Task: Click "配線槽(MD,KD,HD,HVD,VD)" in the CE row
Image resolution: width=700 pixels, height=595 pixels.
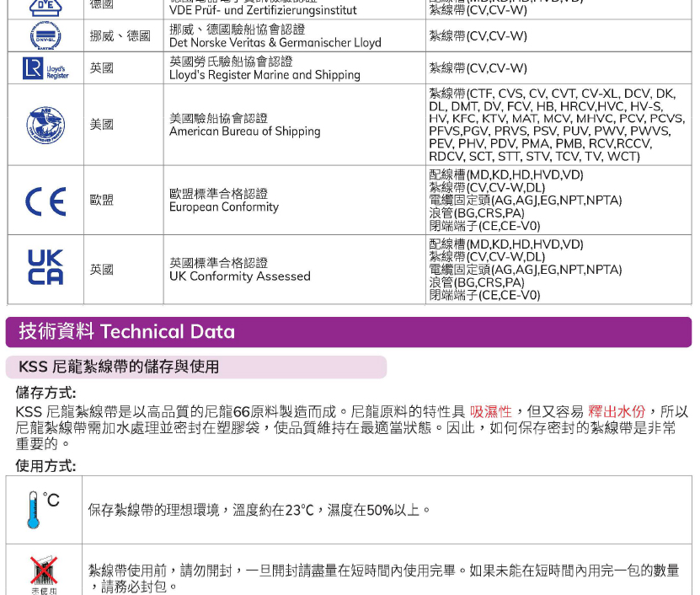Action: pyautogui.click(x=506, y=174)
